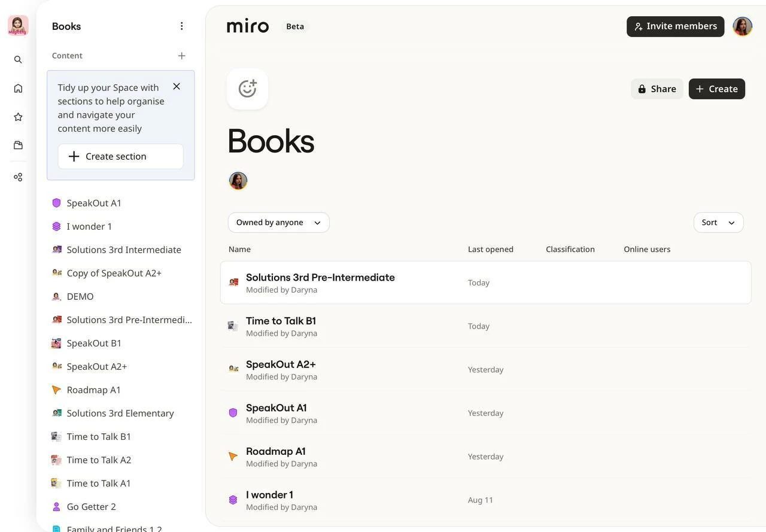Open Roadmap A1 board row in list
The width and height of the screenshot is (766, 532).
tap(486, 457)
